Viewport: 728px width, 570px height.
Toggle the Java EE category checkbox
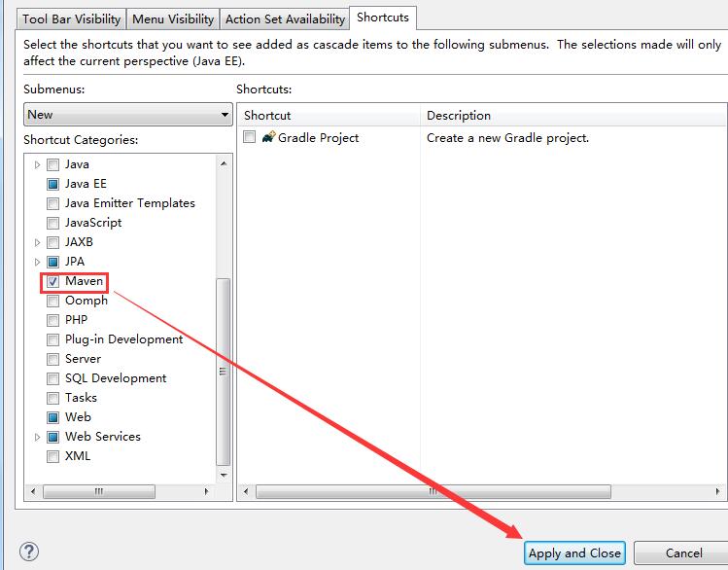[x=52, y=184]
